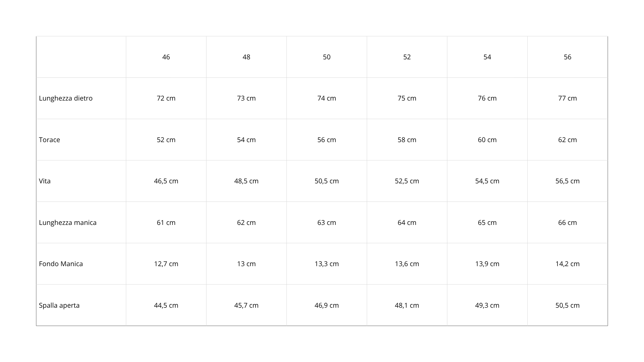Select the Spalla aperta row label
The image size is (644, 362).
[x=59, y=305]
